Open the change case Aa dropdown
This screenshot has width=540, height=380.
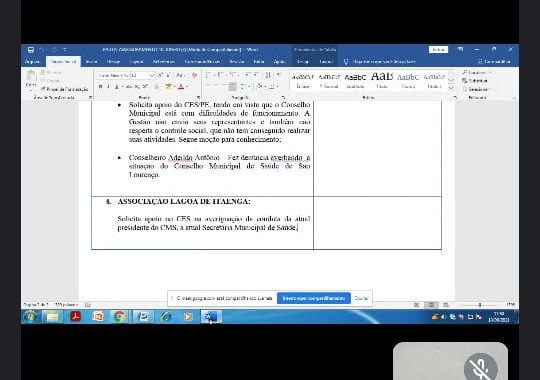pos(180,75)
